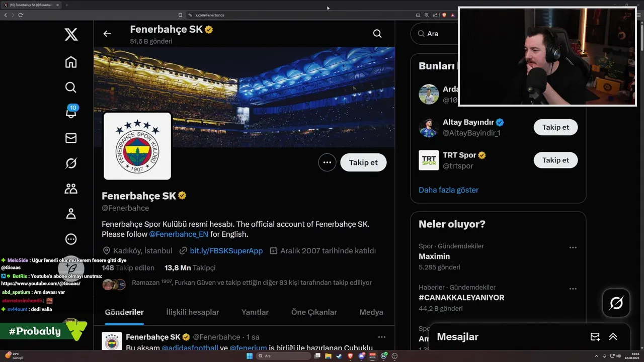Close the Fenerbahçe SK browser tab
This screenshot has height=362, width=644.
coord(57,5)
